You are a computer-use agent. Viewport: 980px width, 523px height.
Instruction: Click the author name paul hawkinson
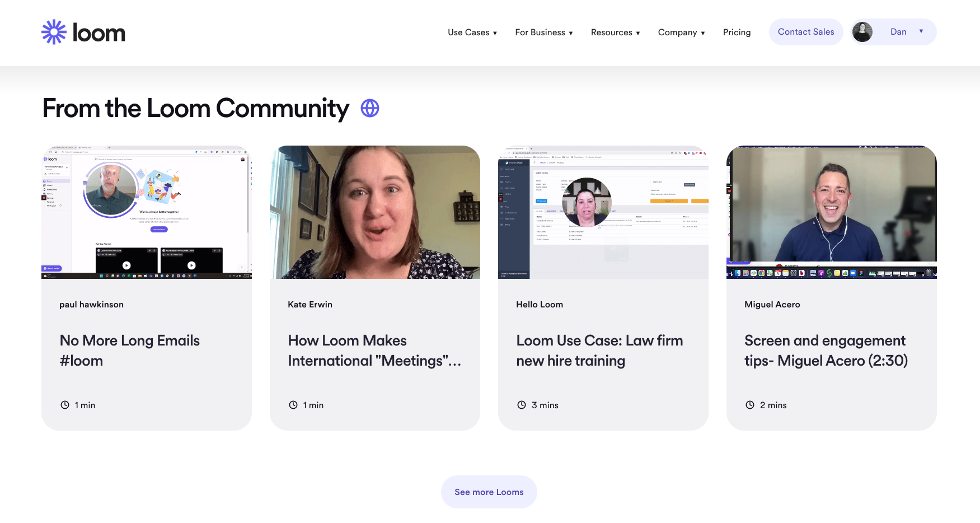point(92,305)
